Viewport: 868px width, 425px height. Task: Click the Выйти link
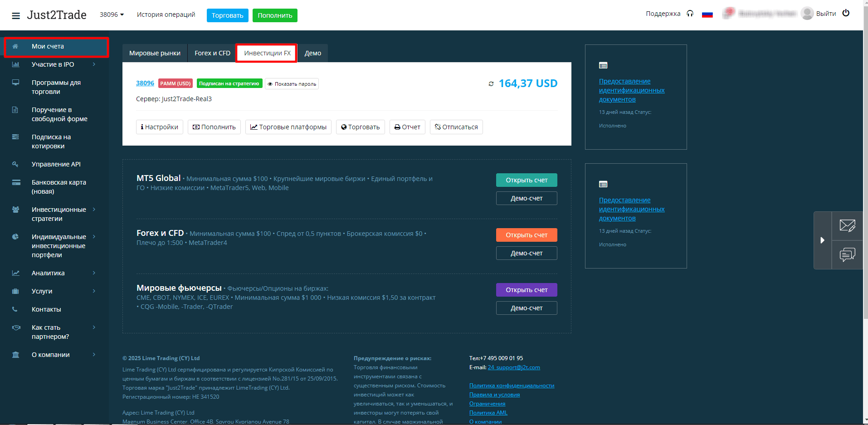(x=826, y=14)
